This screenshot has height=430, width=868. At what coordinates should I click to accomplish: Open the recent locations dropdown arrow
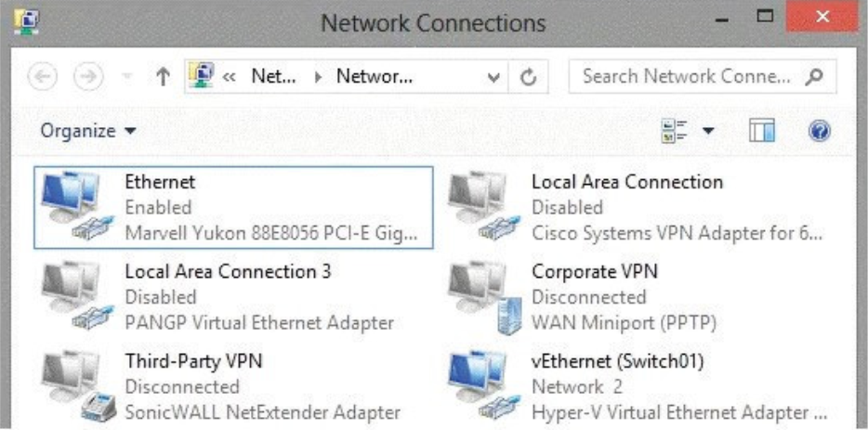(x=127, y=77)
